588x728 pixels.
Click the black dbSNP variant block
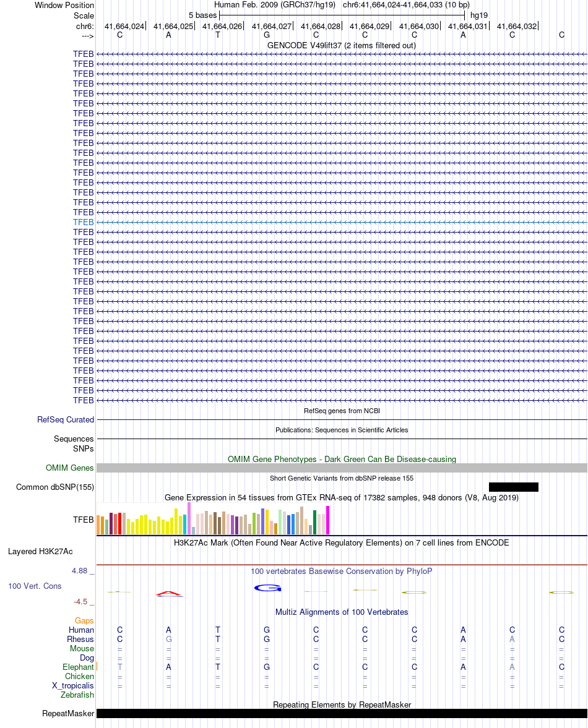513,487
